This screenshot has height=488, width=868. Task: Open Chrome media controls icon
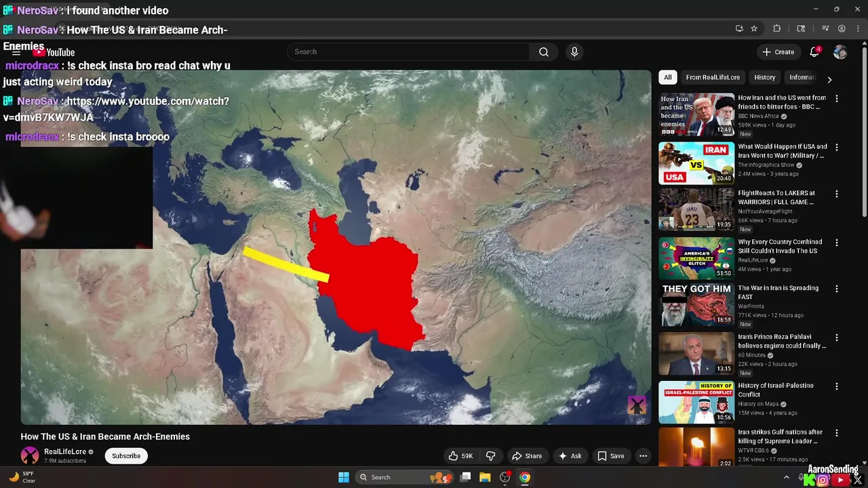click(x=825, y=28)
